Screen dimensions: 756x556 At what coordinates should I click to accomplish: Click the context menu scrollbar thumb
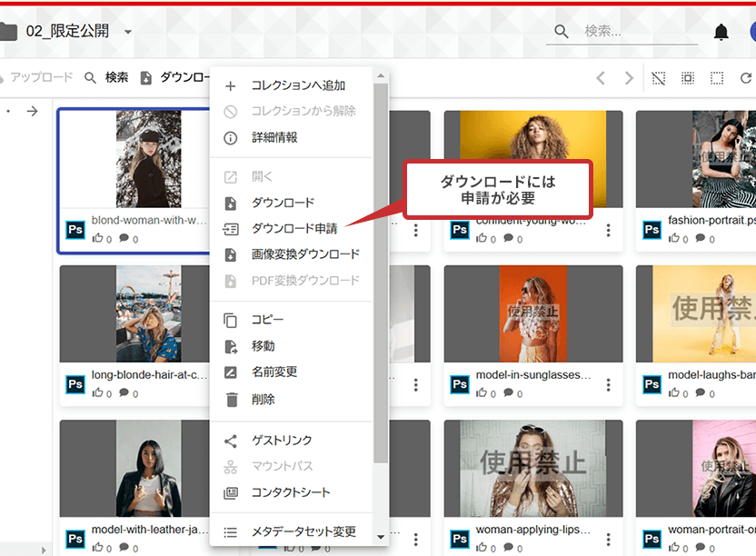[x=381, y=273]
